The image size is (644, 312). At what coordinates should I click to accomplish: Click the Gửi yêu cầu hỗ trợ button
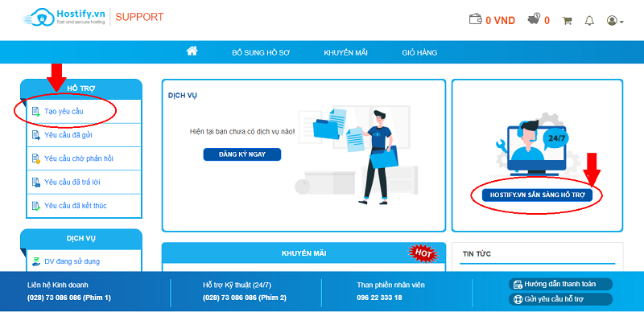point(560,299)
